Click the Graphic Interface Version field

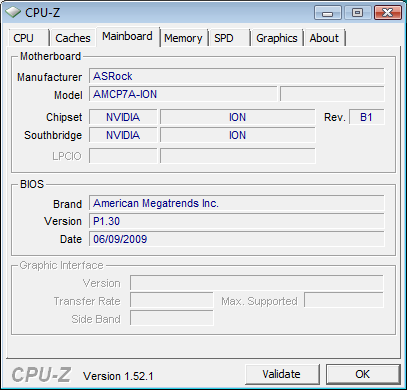257,283
